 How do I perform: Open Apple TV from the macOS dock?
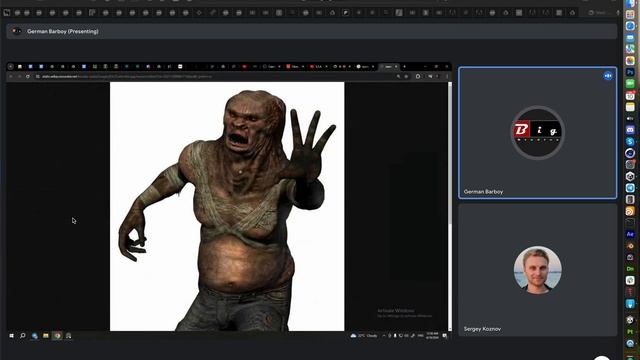click(x=630, y=118)
